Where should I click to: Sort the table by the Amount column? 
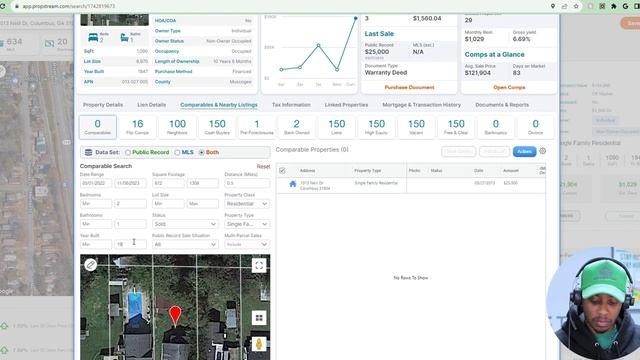[x=511, y=171]
